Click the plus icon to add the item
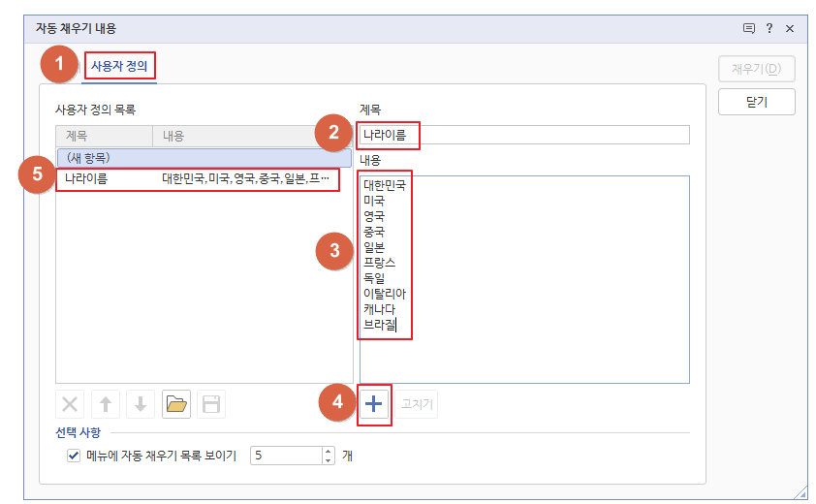This screenshot has width=816, height=504. coord(374,404)
